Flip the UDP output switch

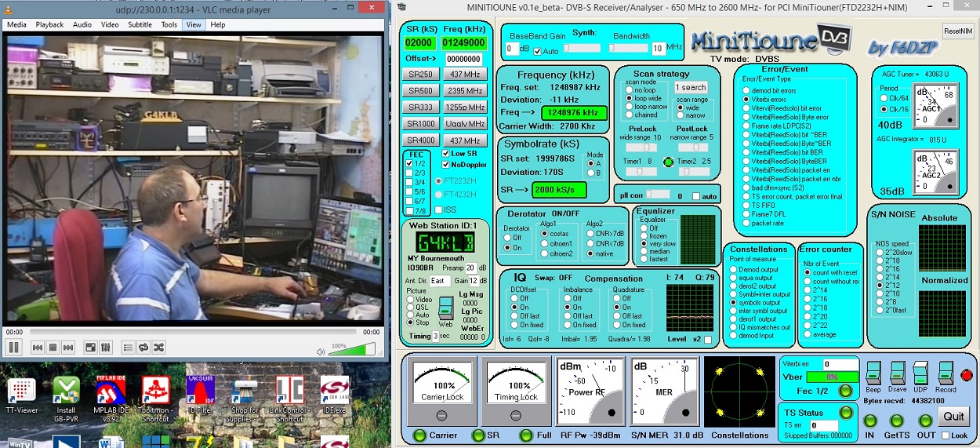click(x=921, y=374)
